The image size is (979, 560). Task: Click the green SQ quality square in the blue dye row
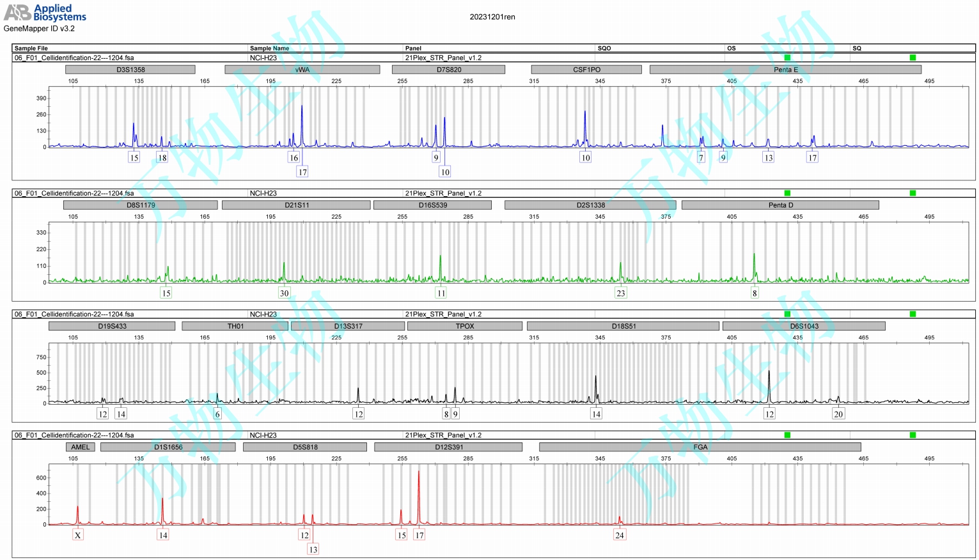(x=912, y=58)
